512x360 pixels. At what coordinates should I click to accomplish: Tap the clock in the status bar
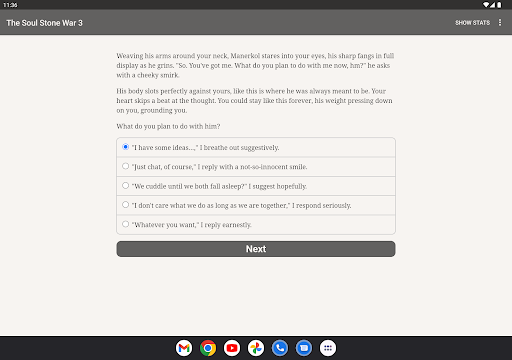[x=10, y=5]
